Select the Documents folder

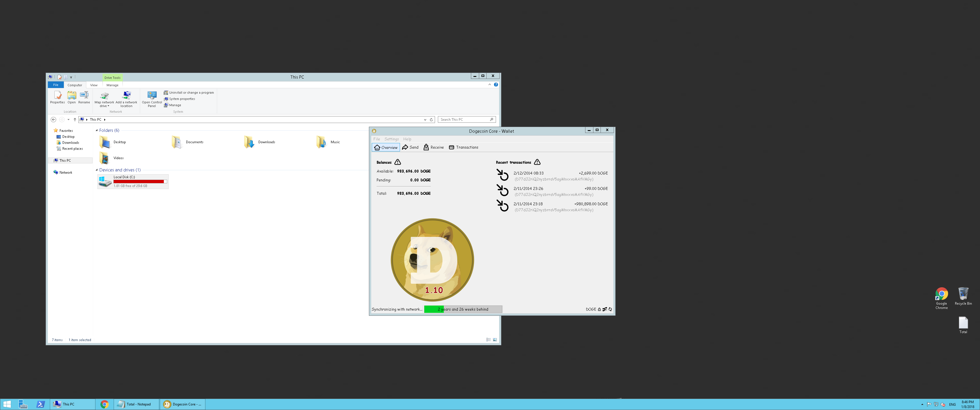(187, 142)
